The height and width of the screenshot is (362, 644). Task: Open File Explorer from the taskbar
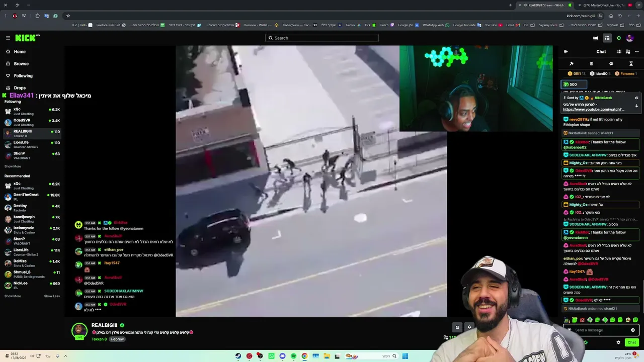click(x=327, y=356)
